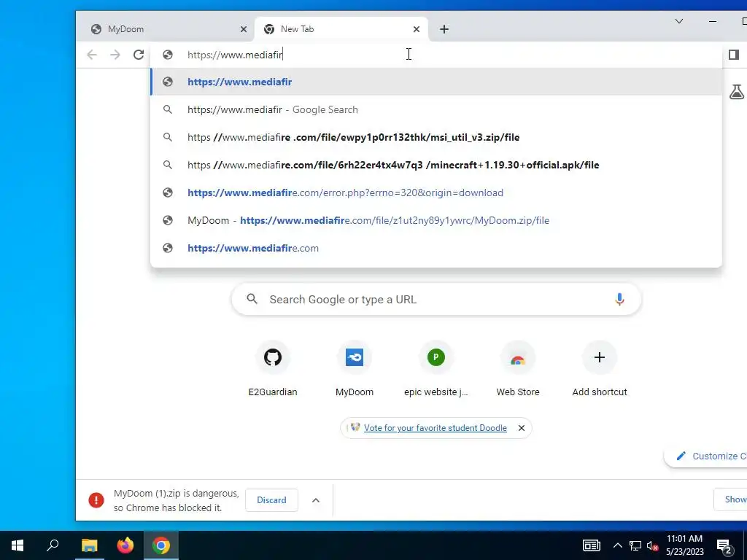The image size is (747, 560).
Task: Dismiss the student Doodle promo
Action: tap(522, 428)
